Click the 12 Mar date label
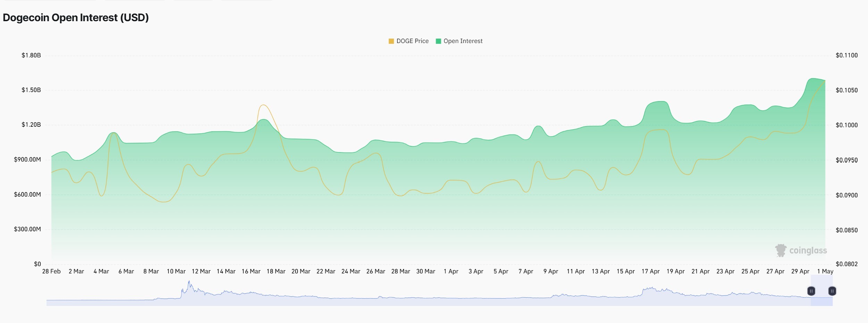868x323 pixels. click(x=201, y=271)
